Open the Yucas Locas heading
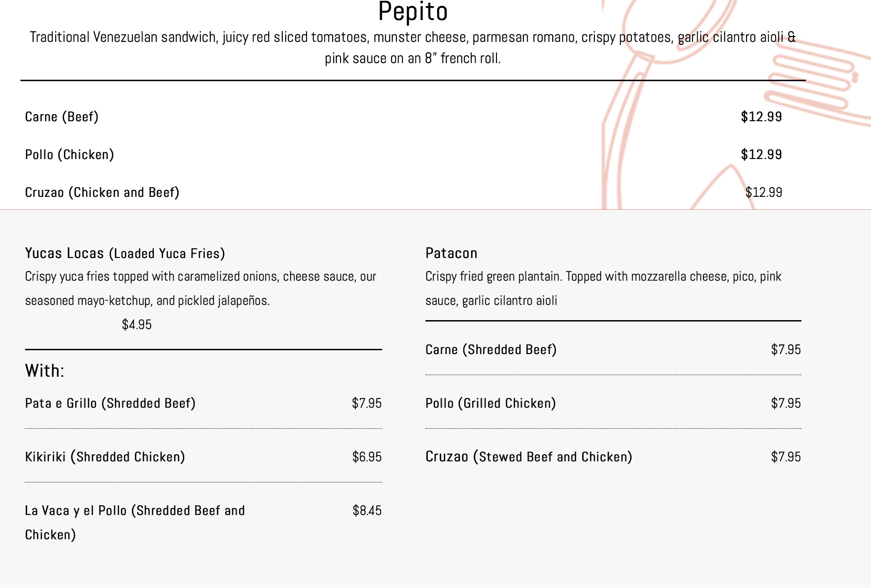Image resolution: width=871 pixels, height=588 pixels. pyautogui.click(x=125, y=253)
